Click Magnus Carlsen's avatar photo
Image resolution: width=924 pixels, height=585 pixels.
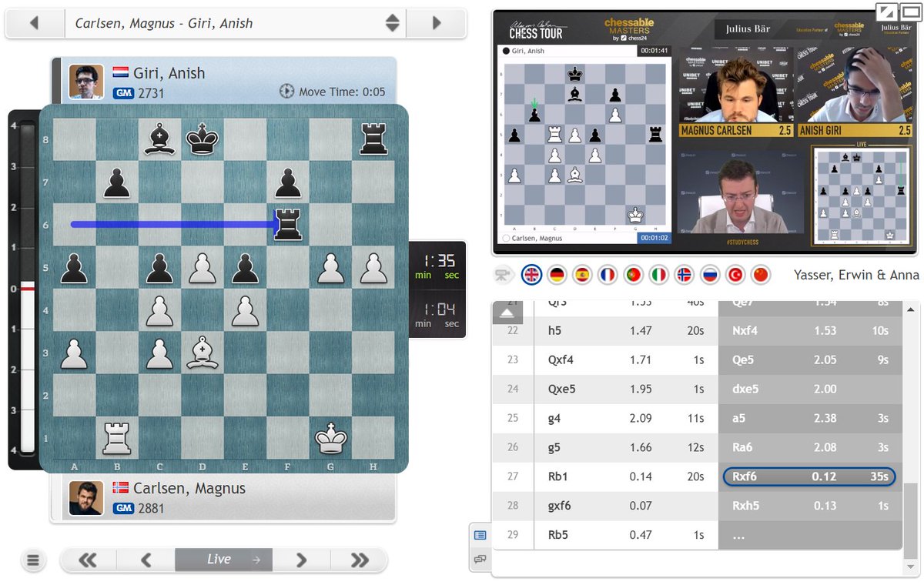pos(86,497)
